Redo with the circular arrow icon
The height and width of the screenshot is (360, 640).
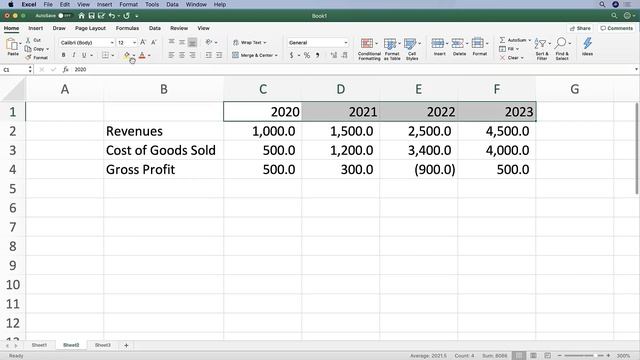pos(127,16)
